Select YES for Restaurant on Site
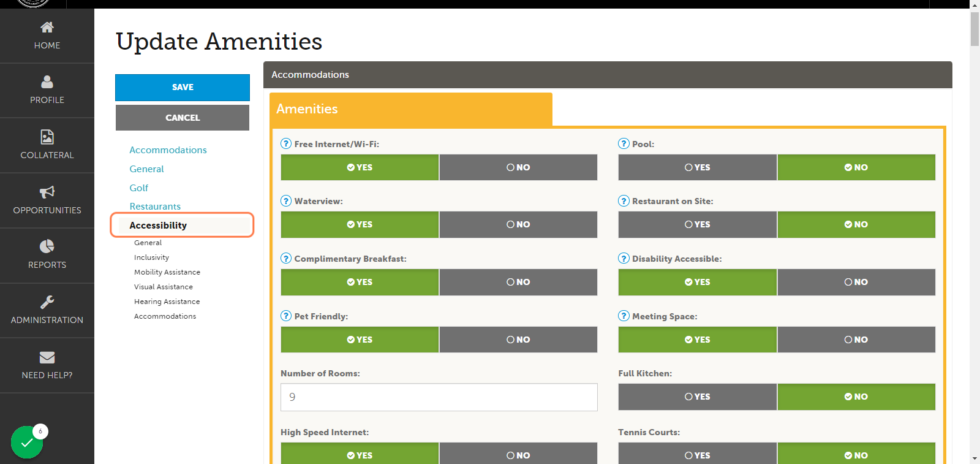The image size is (980, 464). (x=698, y=224)
